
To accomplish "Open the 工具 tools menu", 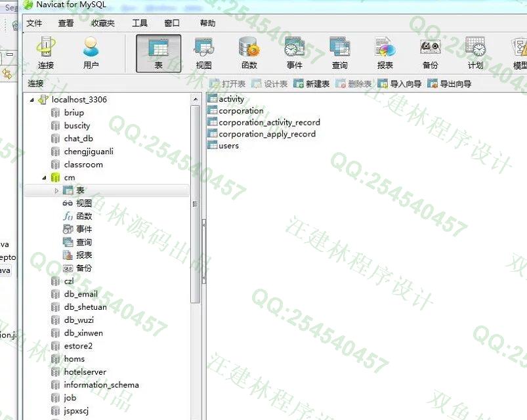I will (140, 23).
